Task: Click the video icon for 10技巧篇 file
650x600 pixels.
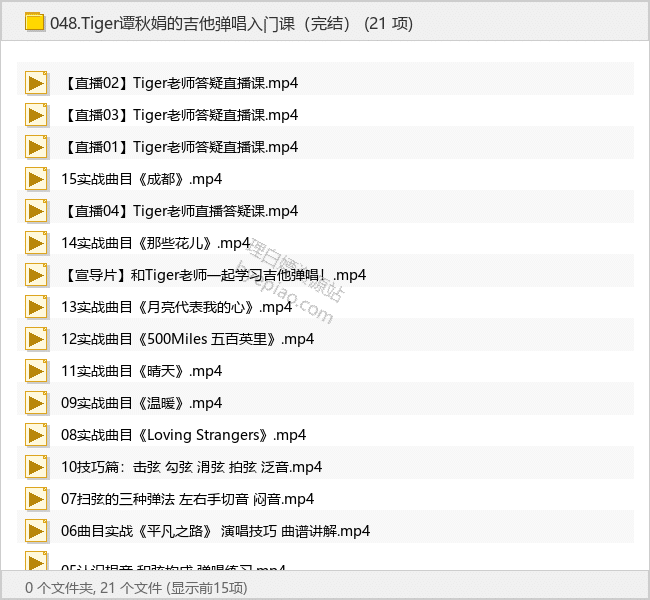Action: 36,467
